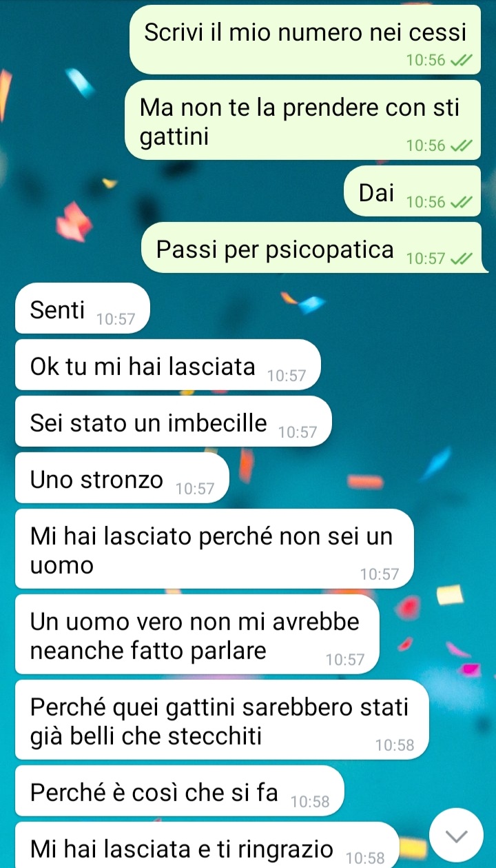Screen dimensions: 496x868
Task: Tap read-receipt ticks on 'Scrivi il mio numero' message
Action: click(462, 60)
